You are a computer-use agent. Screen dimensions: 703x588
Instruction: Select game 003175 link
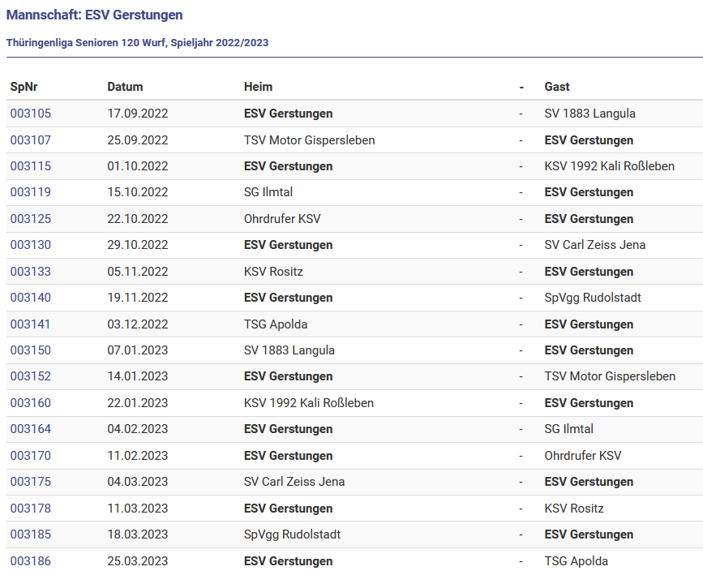31,482
